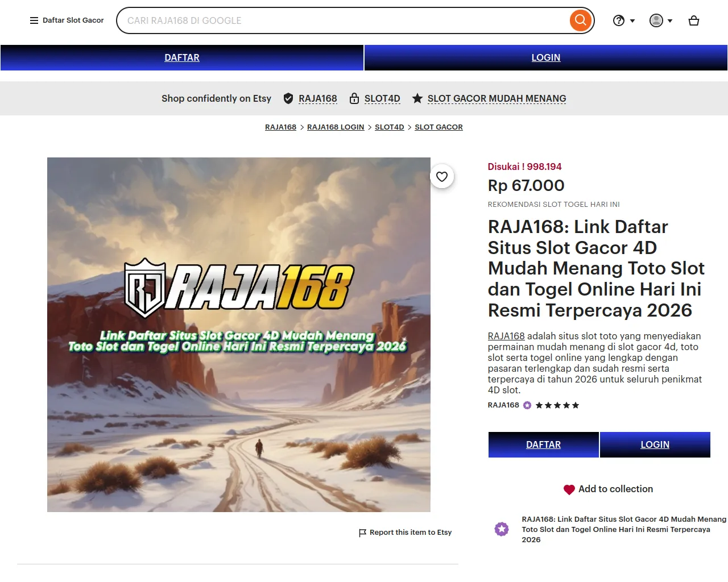The height and width of the screenshot is (582, 728).
Task: Open the shopping cart basket icon
Action: click(x=694, y=20)
